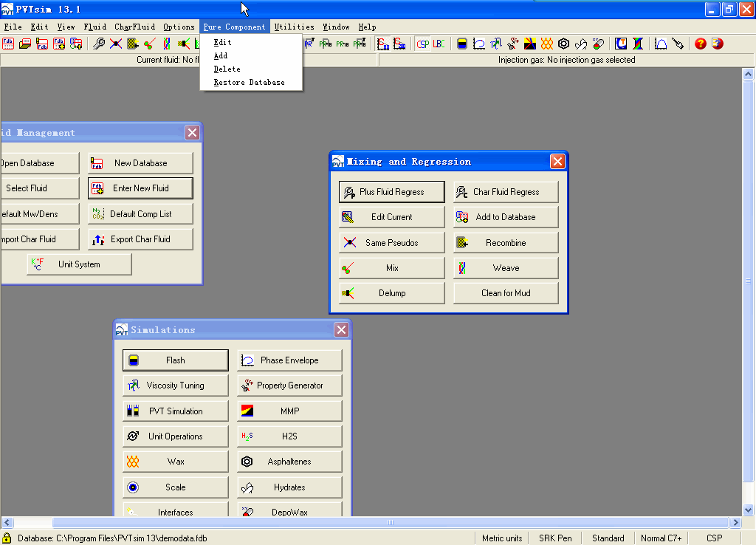756x545 pixels.
Task: Click the Weave toolbar icon
Action: tap(166, 44)
